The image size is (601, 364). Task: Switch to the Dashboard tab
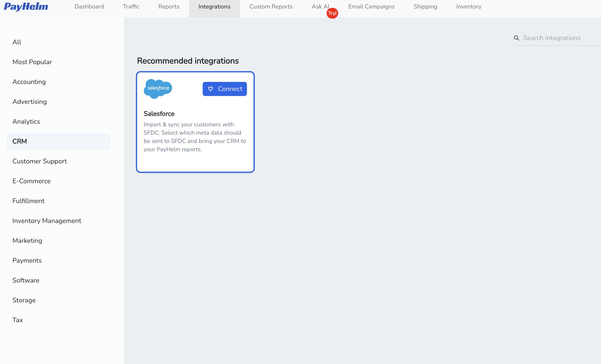[89, 7]
